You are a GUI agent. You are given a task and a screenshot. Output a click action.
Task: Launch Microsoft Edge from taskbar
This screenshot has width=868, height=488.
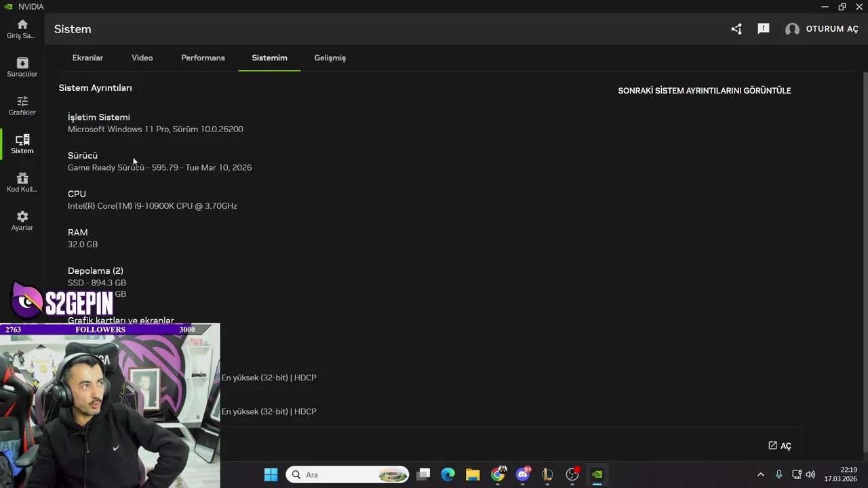point(448,474)
